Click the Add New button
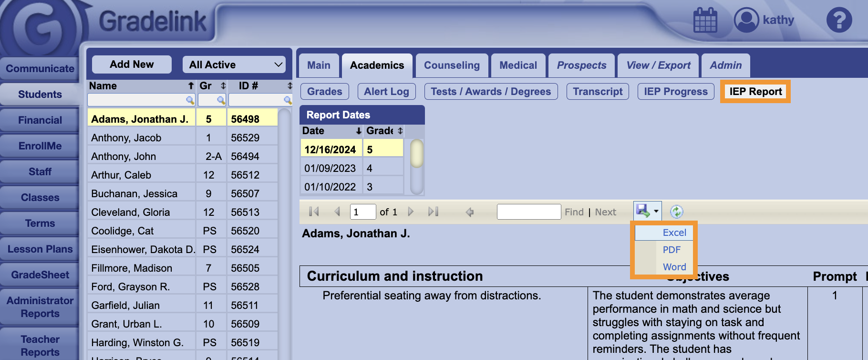This screenshot has width=868, height=360. click(x=132, y=64)
